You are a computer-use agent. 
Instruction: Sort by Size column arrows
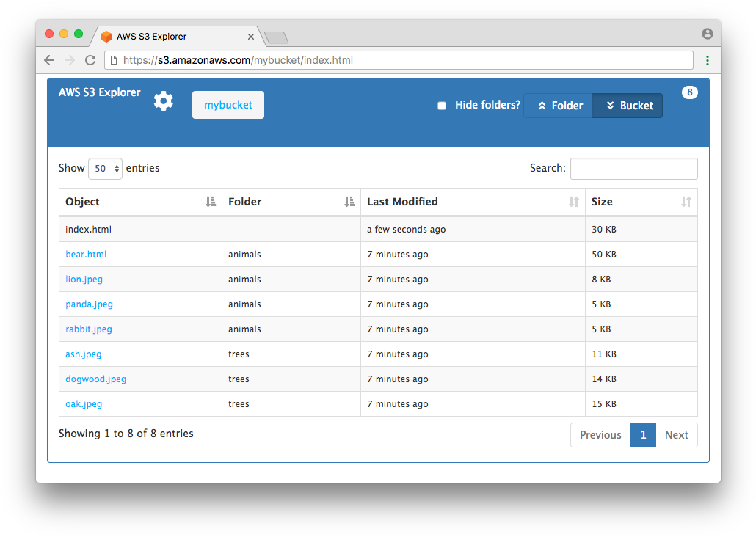pyautogui.click(x=686, y=202)
